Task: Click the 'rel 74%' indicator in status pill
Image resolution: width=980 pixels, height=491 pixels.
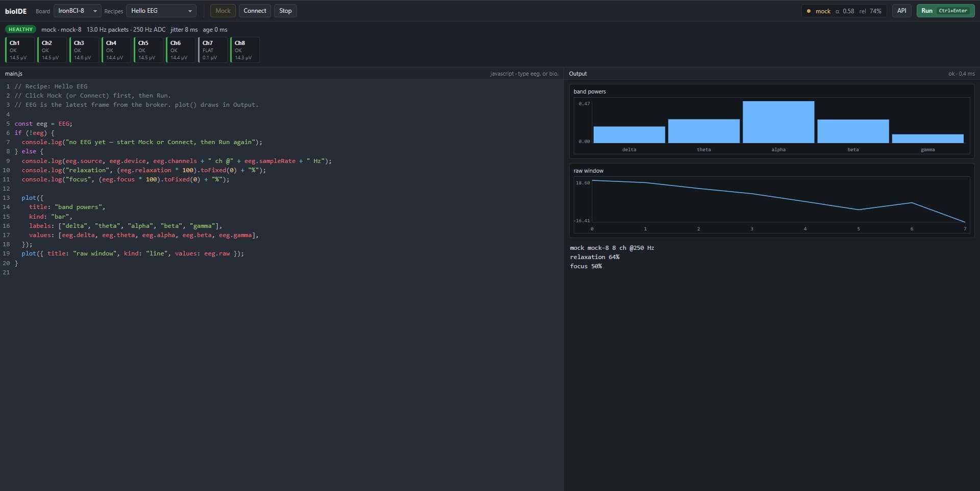Action: (870, 11)
